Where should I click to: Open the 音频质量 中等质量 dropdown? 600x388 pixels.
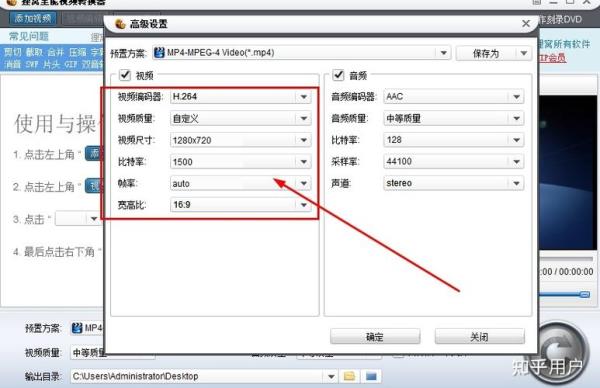[453, 118]
